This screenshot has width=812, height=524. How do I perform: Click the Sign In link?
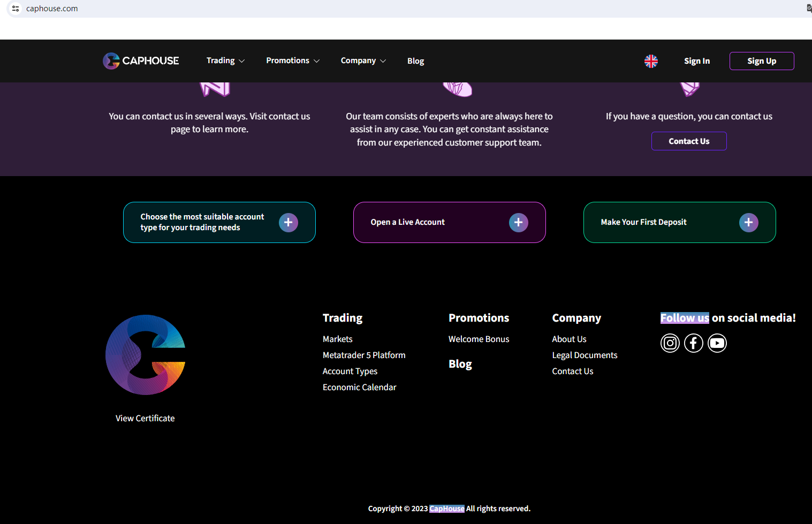pos(696,61)
